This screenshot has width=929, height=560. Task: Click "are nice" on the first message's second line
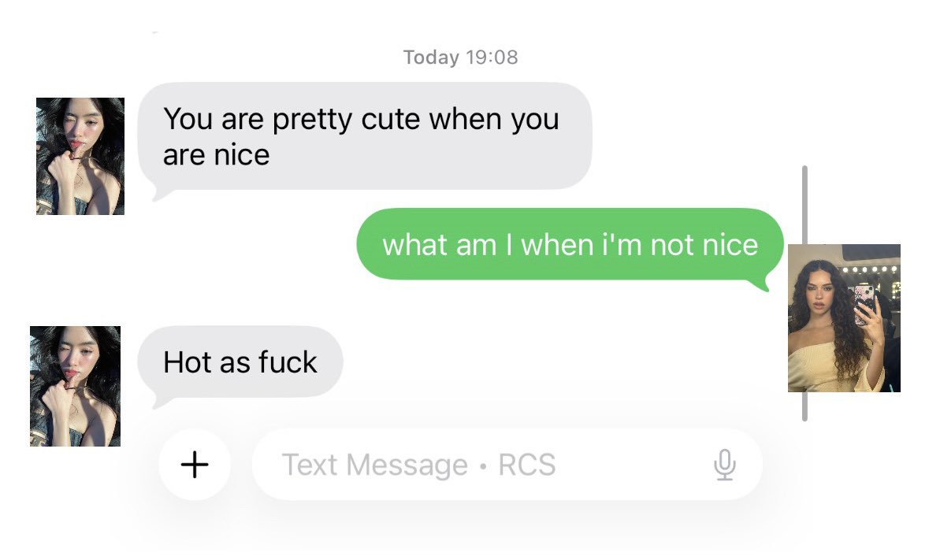pos(216,155)
